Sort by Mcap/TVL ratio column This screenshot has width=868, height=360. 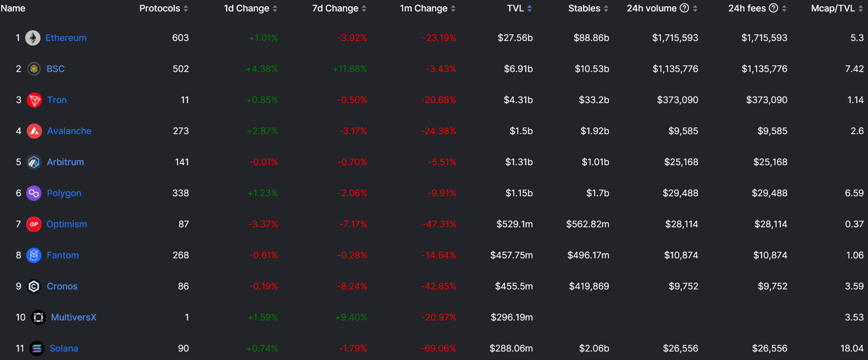860,8
